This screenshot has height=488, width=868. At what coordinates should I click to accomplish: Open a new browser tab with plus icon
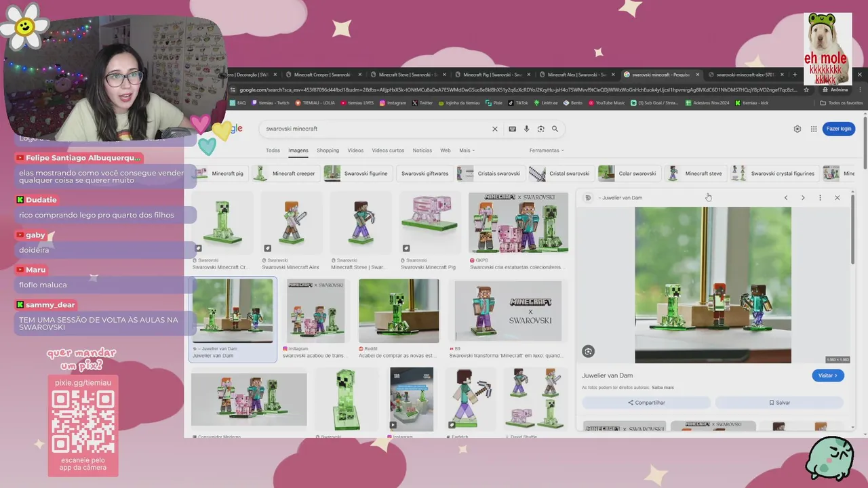click(x=795, y=75)
